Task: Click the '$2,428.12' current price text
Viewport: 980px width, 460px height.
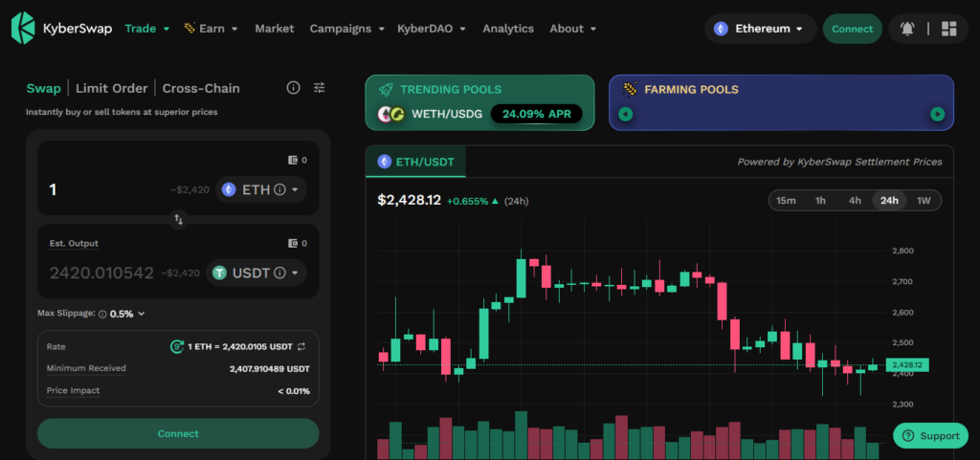Action: point(410,200)
